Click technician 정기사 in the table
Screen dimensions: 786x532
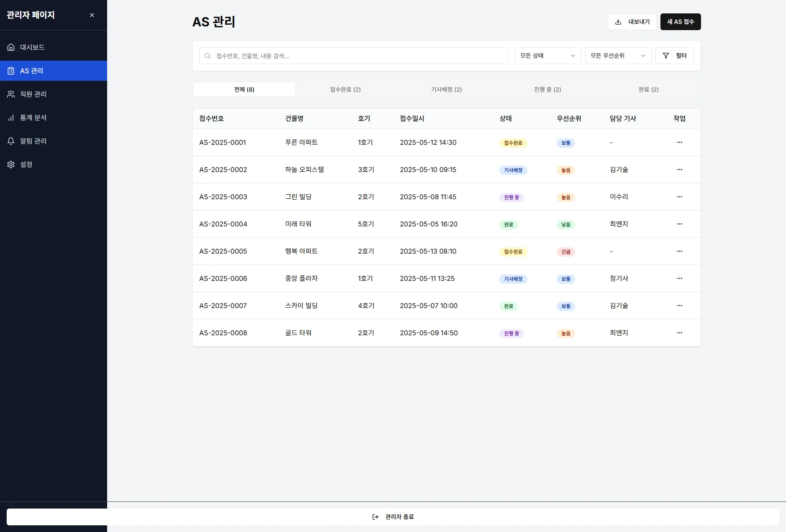click(x=619, y=278)
